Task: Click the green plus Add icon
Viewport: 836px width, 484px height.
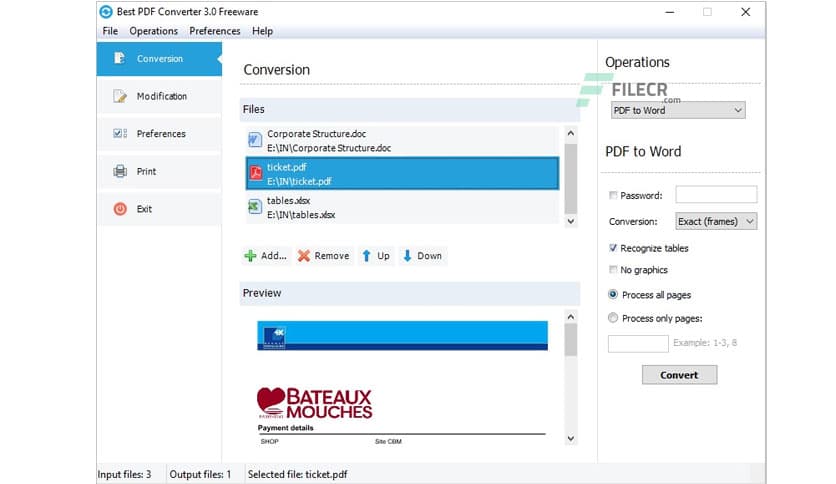Action: pyautogui.click(x=250, y=256)
